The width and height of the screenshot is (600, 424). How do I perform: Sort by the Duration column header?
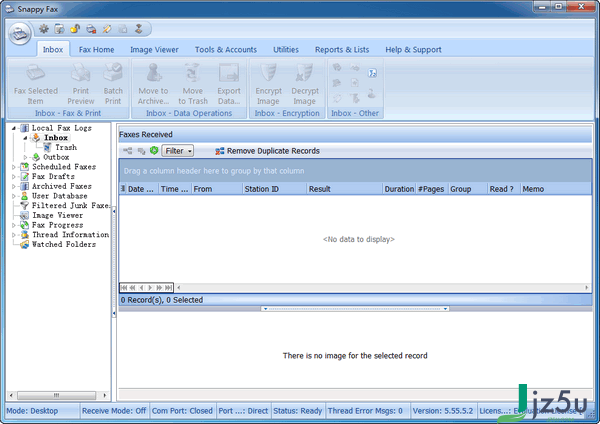[x=399, y=189]
